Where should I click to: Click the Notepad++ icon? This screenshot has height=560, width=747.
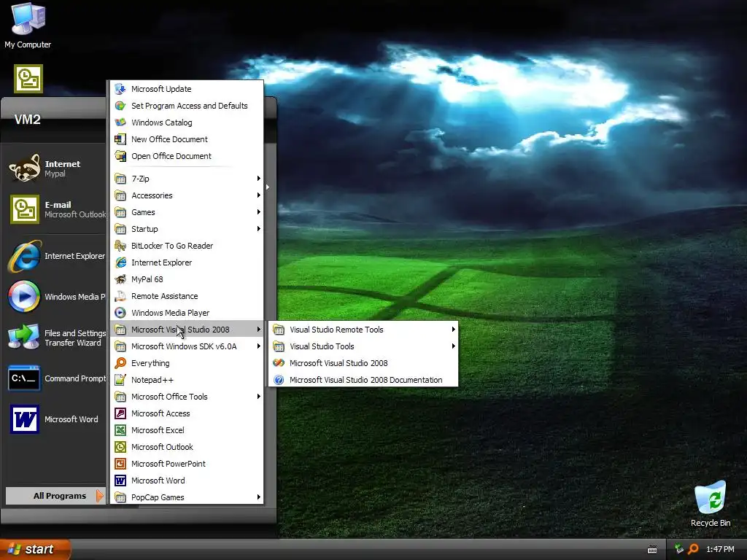click(120, 379)
